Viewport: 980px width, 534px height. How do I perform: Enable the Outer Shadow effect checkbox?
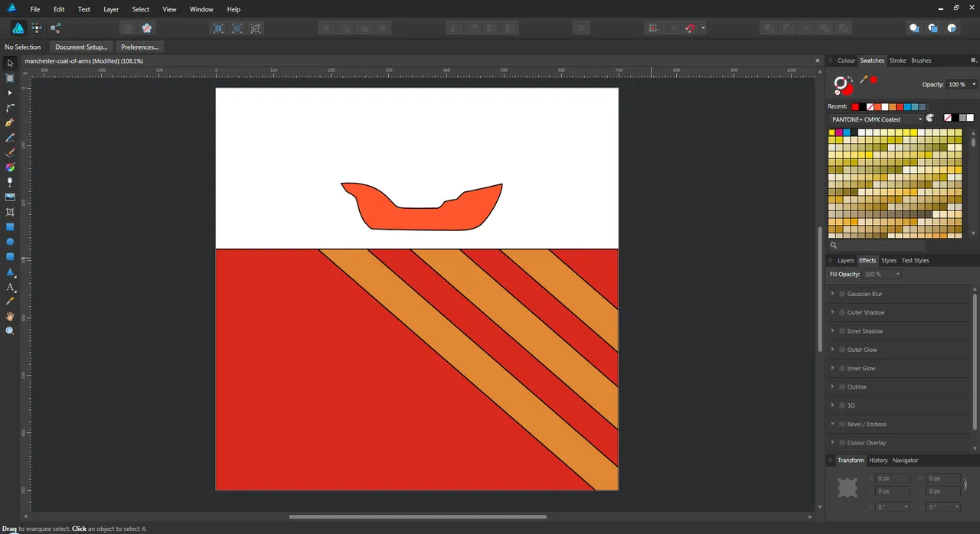coord(842,312)
